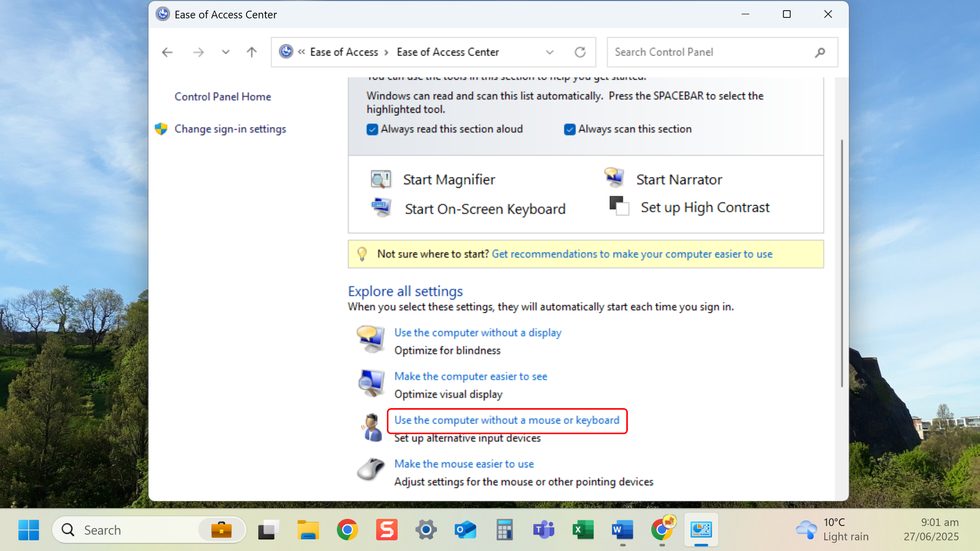The width and height of the screenshot is (980, 551).
Task: Open the second Chrome profile icon in taskbar
Action: click(x=663, y=529)
